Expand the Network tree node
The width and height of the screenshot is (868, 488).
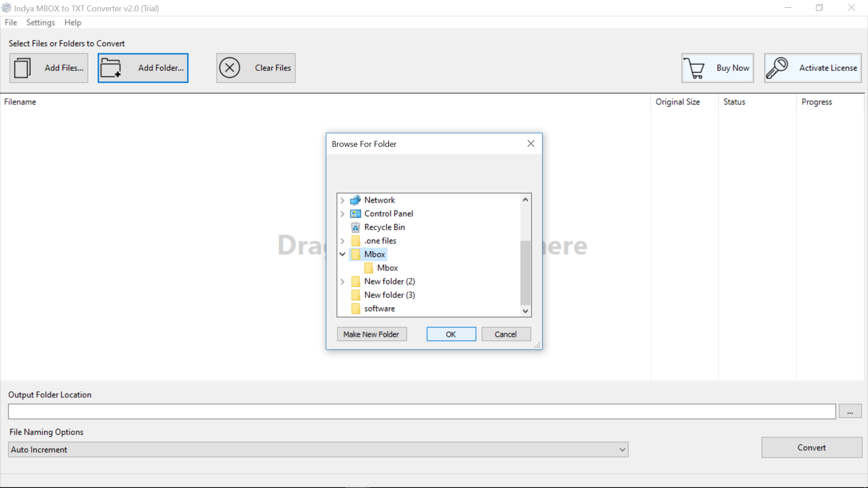click(x=343, y=200)
